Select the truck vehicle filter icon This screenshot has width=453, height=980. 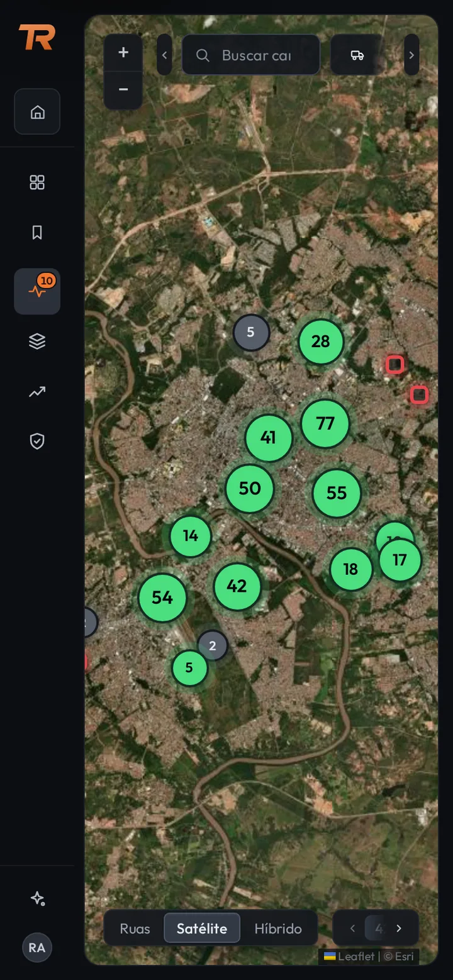pyautogui.click(x=357, y=55)
